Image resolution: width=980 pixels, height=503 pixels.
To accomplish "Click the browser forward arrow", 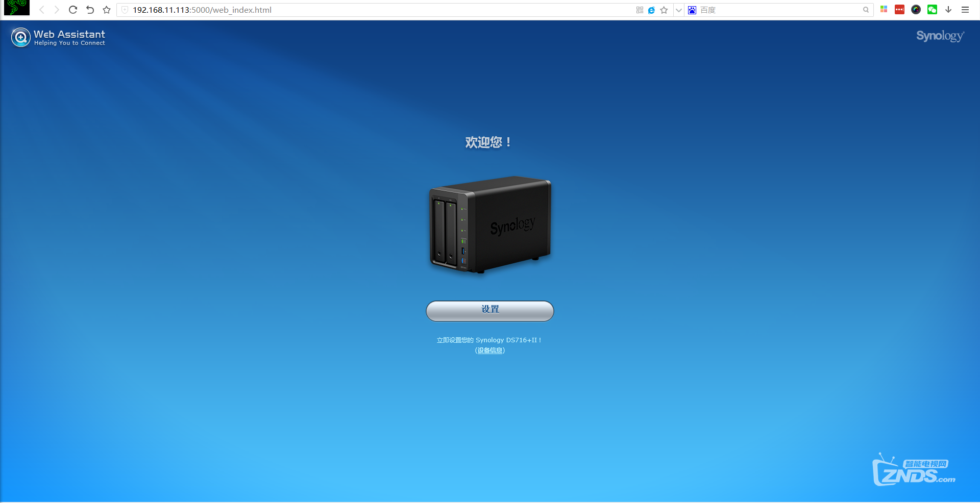I will click(57, 10).
